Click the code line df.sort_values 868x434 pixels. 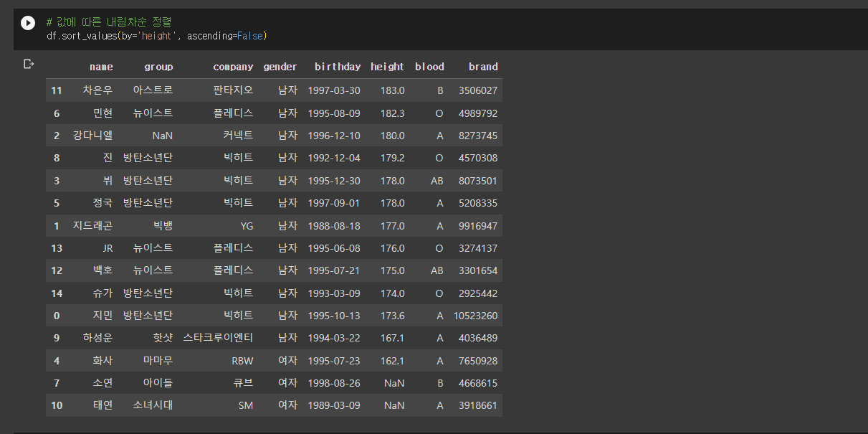coord(157,35)
